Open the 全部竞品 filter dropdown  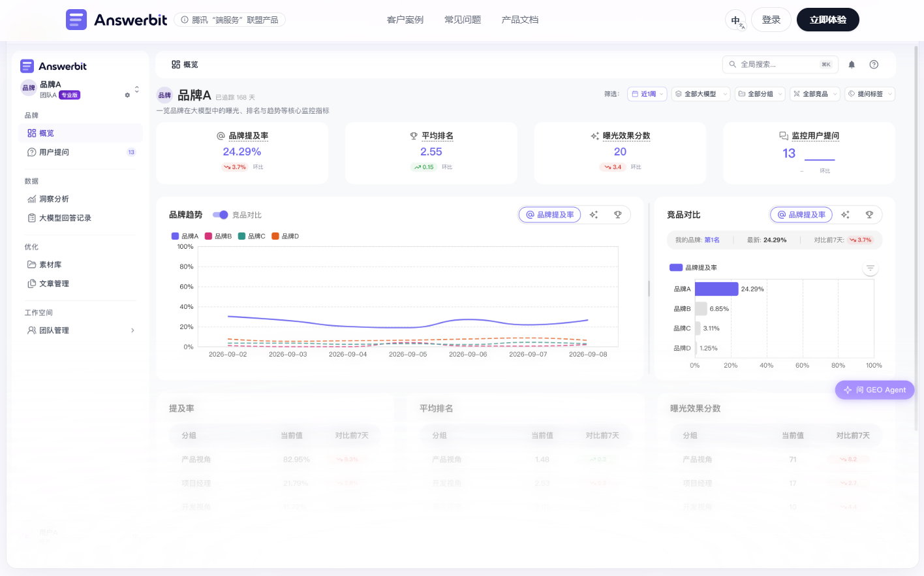coord(815,94)
